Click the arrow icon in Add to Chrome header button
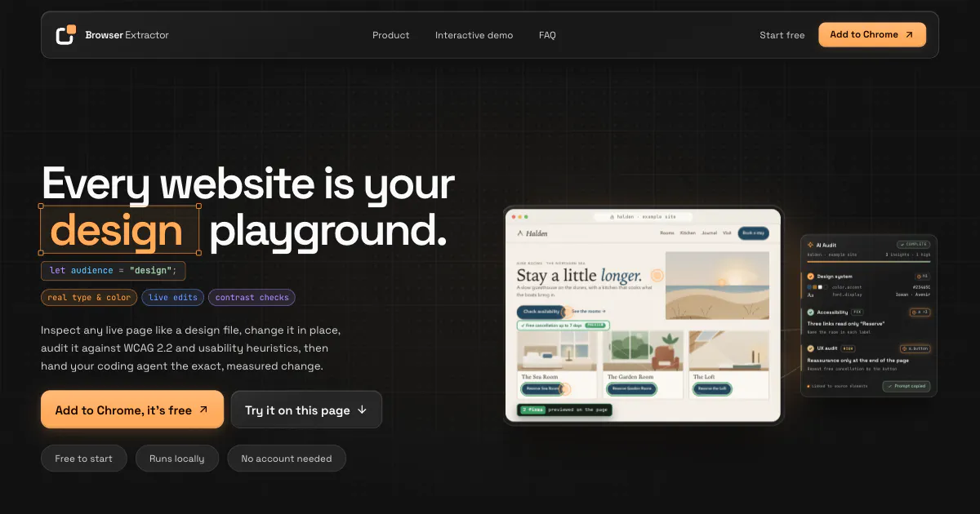Viewport: 980px width, 514px height. tap(909, 34)
